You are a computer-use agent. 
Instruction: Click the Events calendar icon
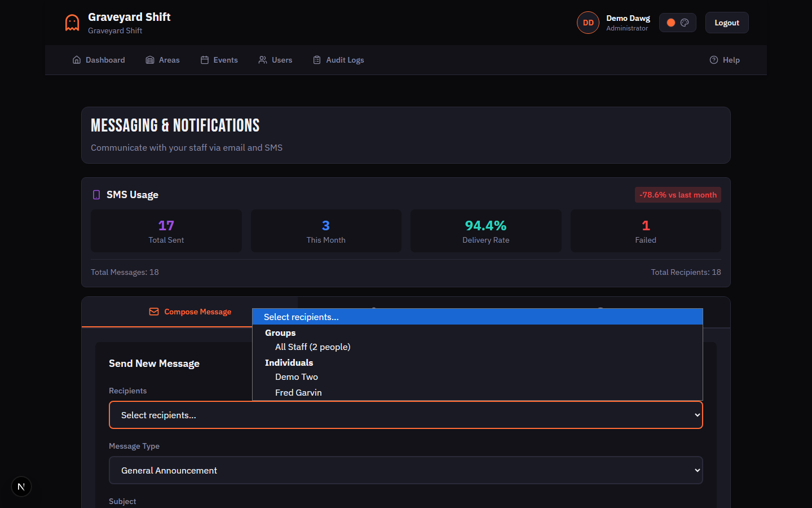205,60
